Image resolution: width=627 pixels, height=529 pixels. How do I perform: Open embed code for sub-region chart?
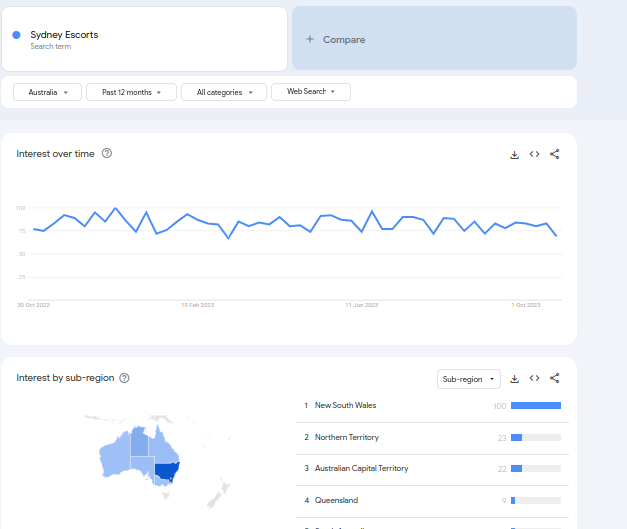[535, 379]
